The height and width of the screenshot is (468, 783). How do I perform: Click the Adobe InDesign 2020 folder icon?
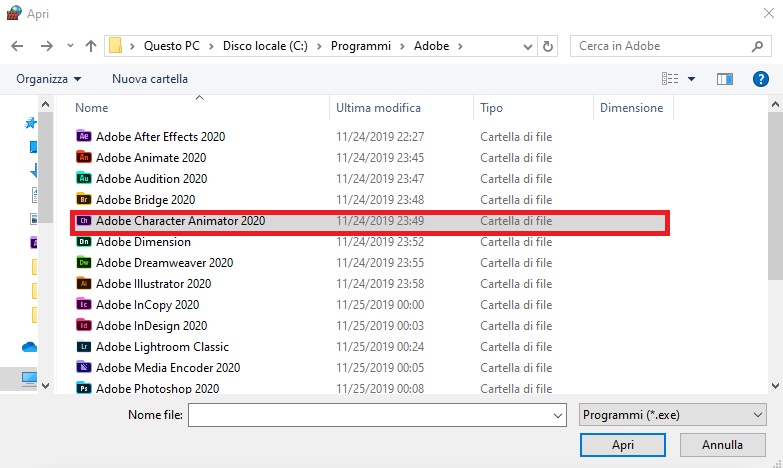pyautogui.click(x=83, y=325)
